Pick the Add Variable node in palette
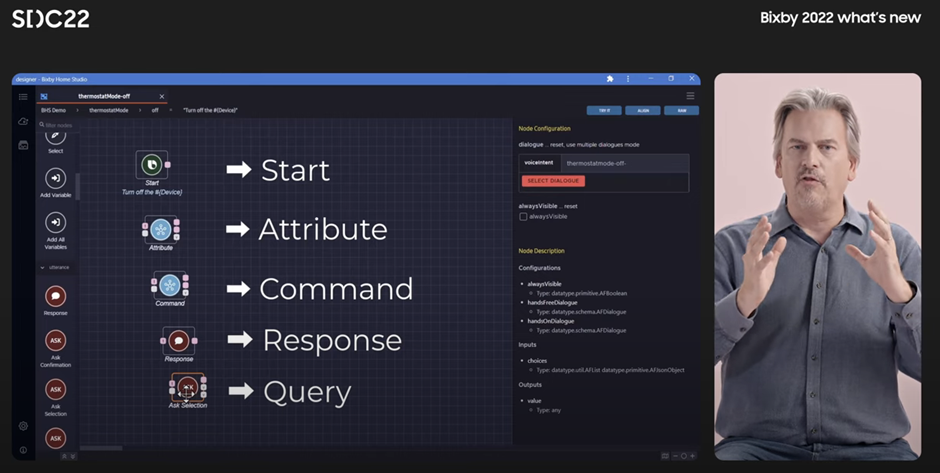Screen dimensions: 940x473 56,182
